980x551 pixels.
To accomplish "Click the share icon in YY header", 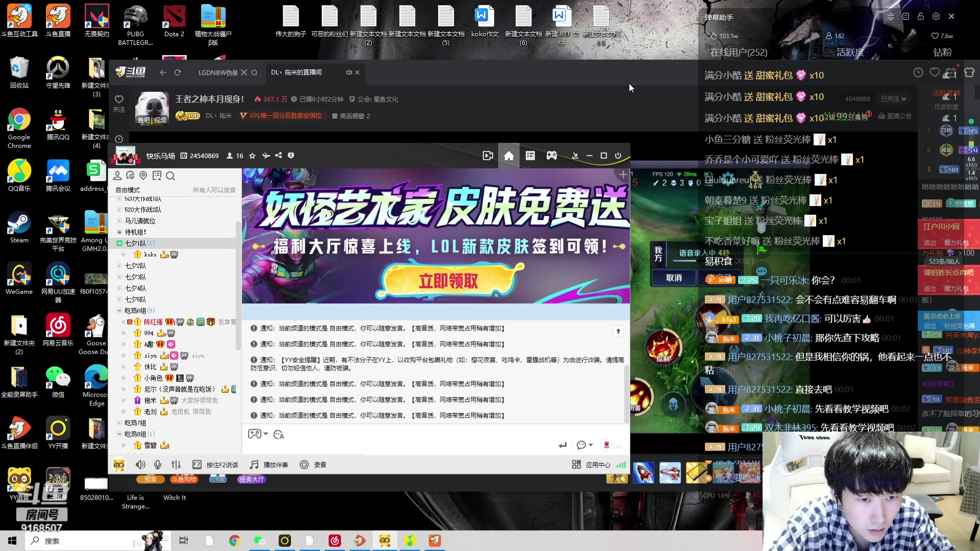I will point(279,156).
